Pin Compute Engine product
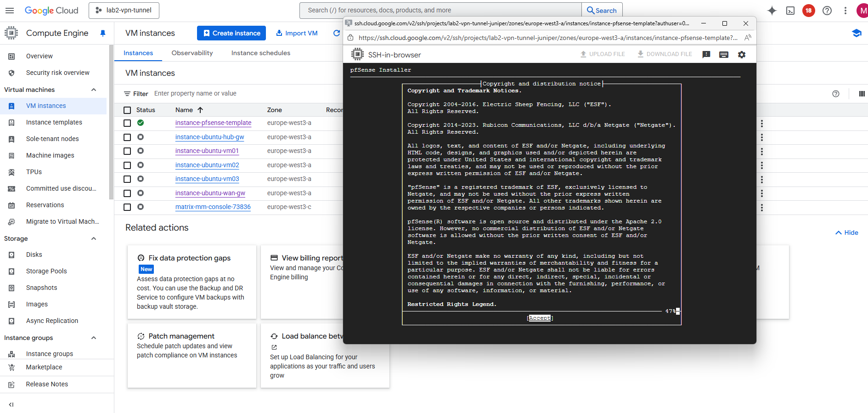This screenshot has width=868, height=413. (103, 33)
